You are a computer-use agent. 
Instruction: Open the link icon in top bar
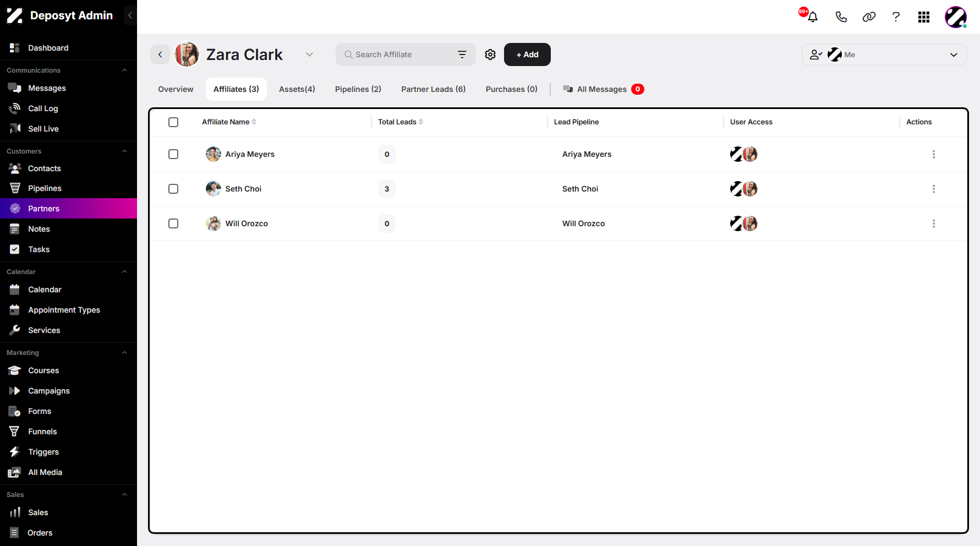(869, 17)
